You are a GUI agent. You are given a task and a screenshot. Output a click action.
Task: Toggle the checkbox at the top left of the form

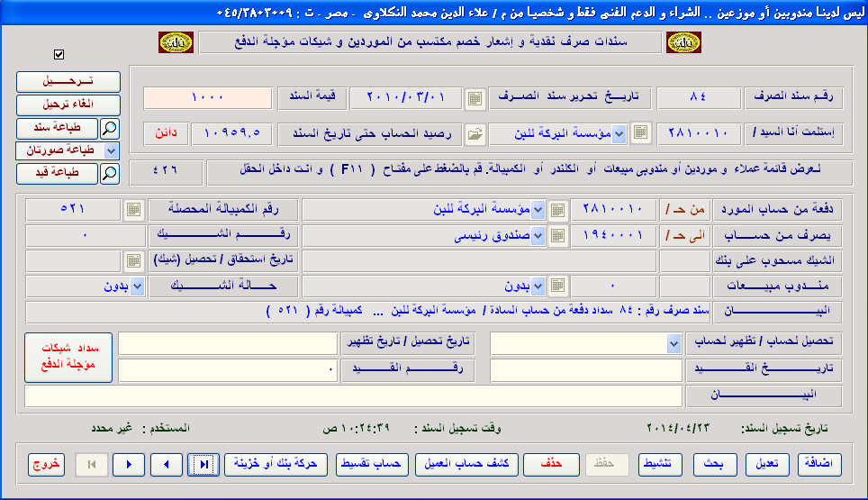tap(59, 55)
